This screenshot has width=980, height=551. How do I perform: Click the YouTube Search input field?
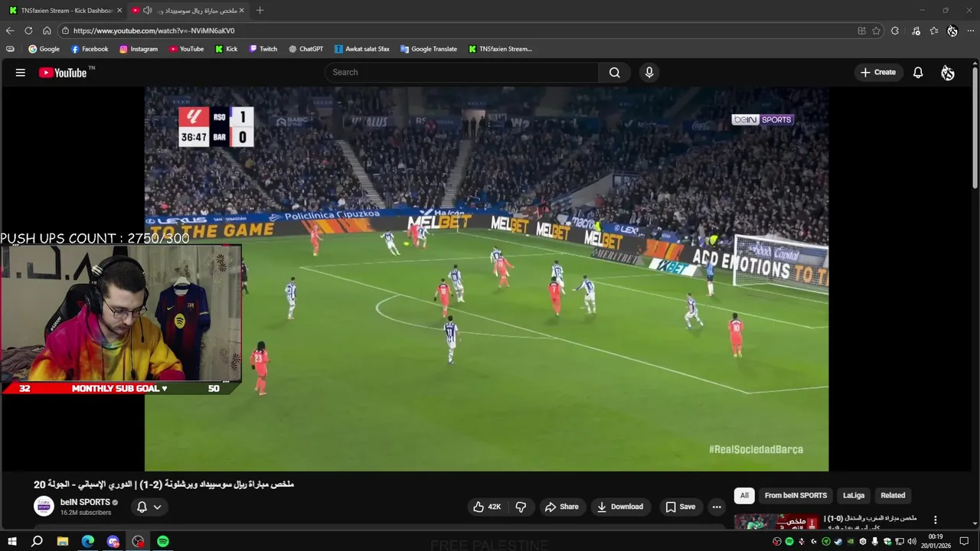tap(462, 73)
